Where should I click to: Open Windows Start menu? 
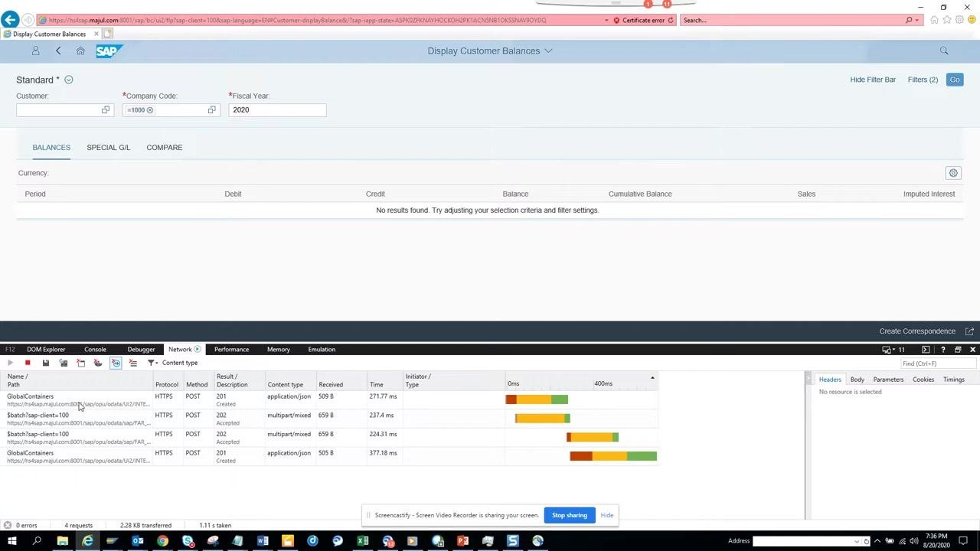[11, 541]
